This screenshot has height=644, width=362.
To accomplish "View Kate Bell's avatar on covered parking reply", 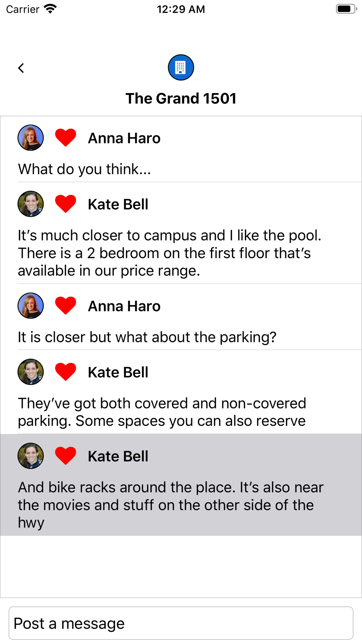I will point(31,372).
